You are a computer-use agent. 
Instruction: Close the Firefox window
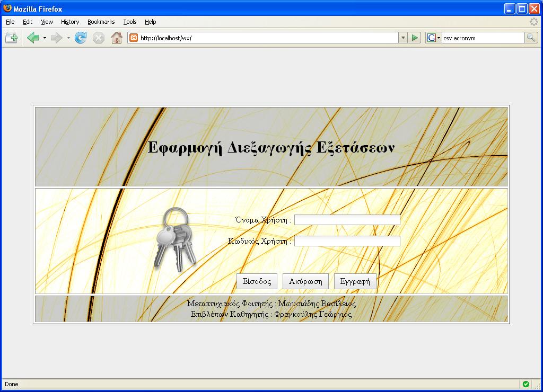(534, 8)
